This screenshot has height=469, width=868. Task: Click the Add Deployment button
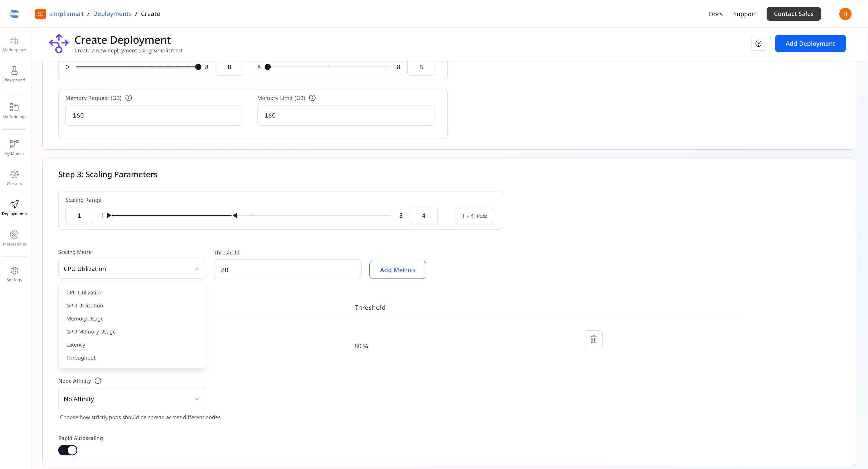[x=810, y=43]
